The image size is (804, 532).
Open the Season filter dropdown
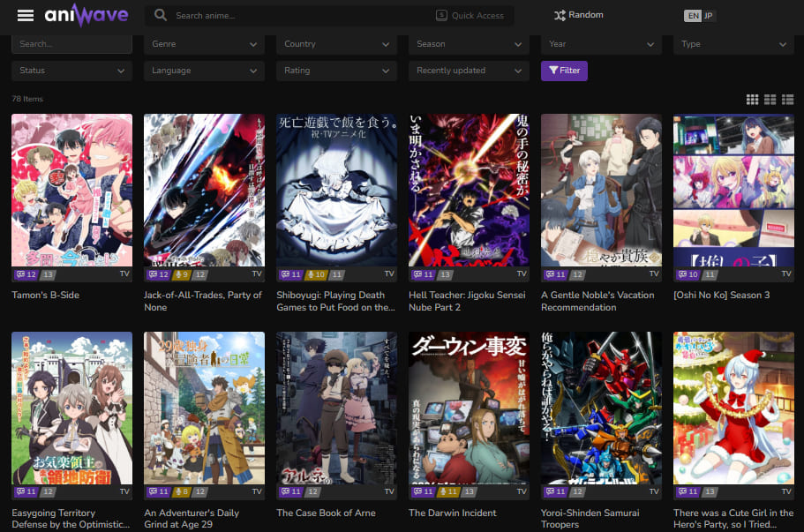(x=469, y=44)
